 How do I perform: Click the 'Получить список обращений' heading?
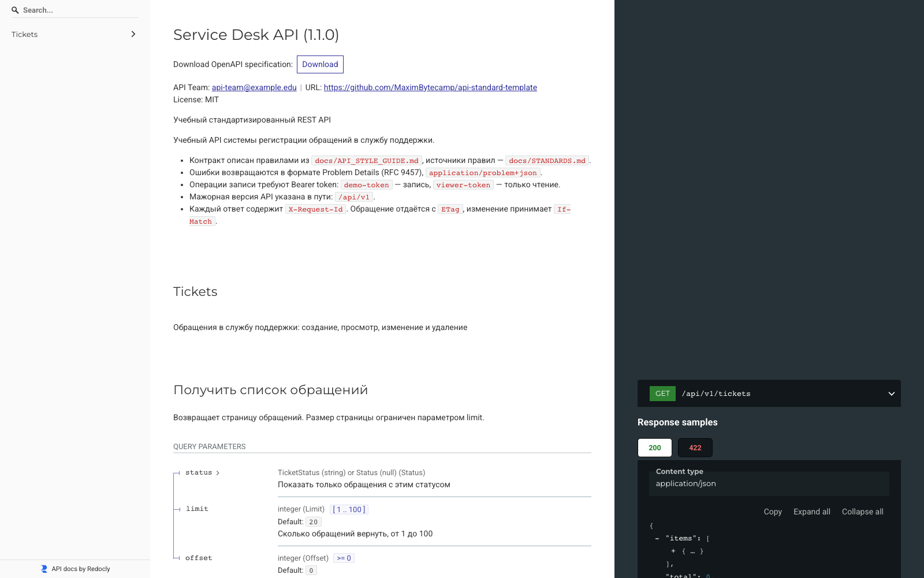click(270, 390)
